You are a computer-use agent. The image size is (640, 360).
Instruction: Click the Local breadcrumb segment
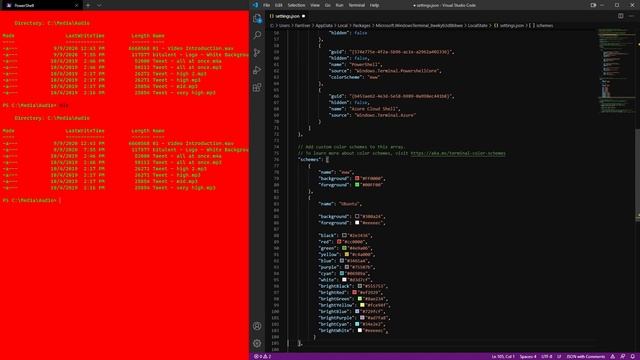pyautogui.click(x=343, y=25)
